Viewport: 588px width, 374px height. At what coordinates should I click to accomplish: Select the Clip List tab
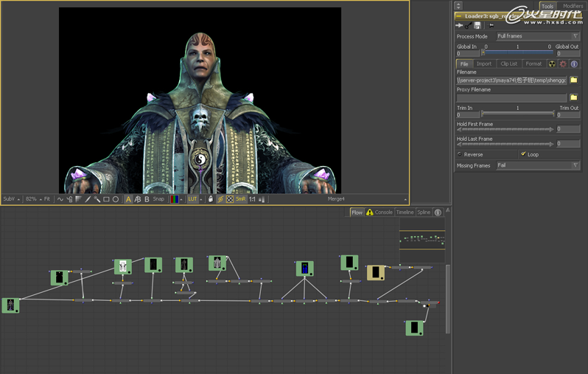508,64
